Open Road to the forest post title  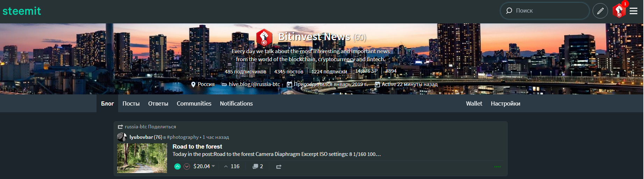point(197,146)
